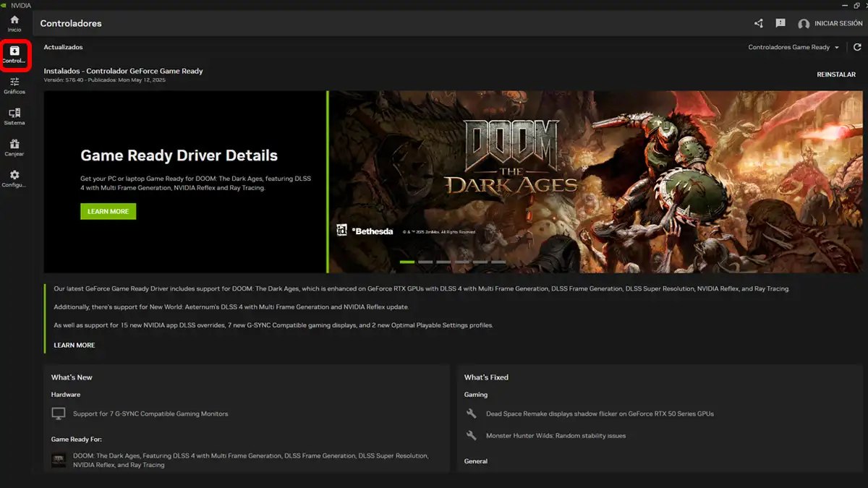Viewport: 868px width, 488px height.
Task: Click Dead Space Remake shadow flicker entry
Action: (600, 414)
